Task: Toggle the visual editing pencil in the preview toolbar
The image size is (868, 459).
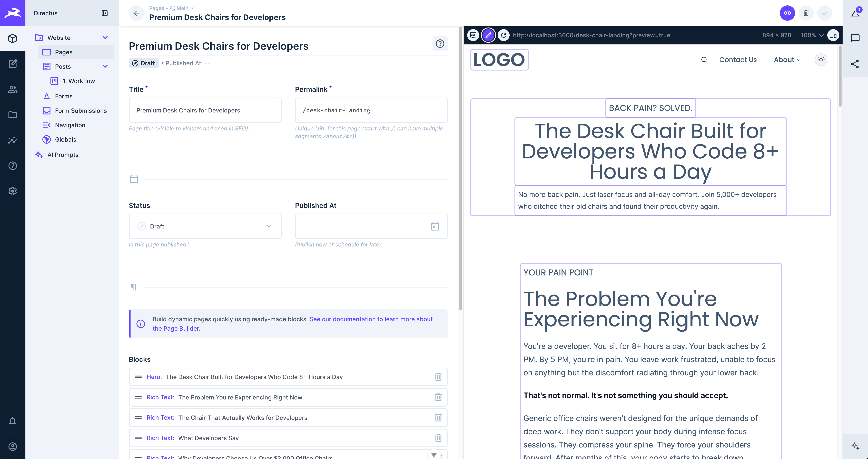Action: 488,35
